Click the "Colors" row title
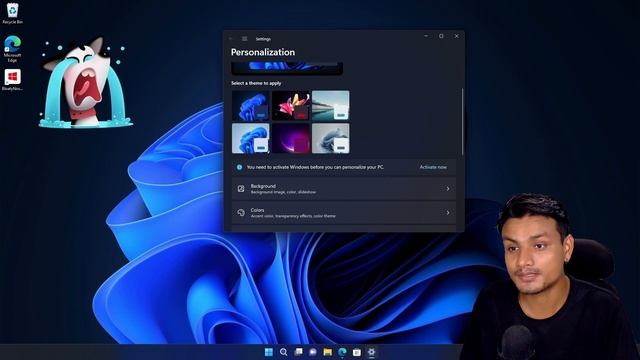 [258, 210]
